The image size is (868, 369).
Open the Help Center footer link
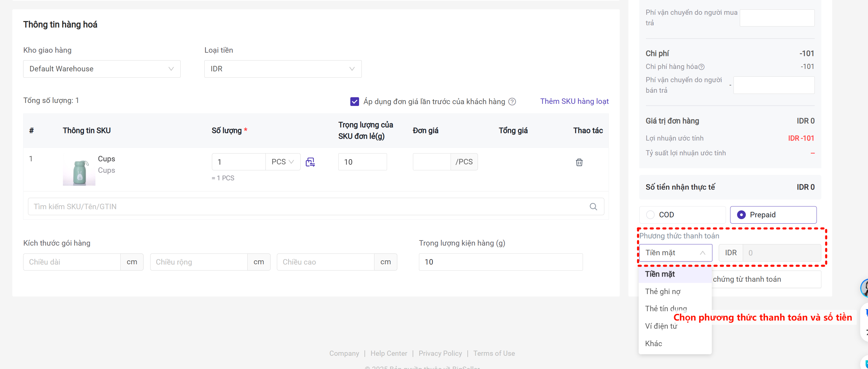click(x=389, y=353)
